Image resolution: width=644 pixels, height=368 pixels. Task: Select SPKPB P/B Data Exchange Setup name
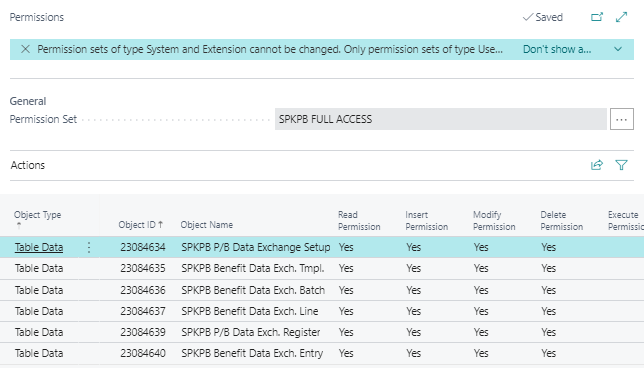(255, 247)
